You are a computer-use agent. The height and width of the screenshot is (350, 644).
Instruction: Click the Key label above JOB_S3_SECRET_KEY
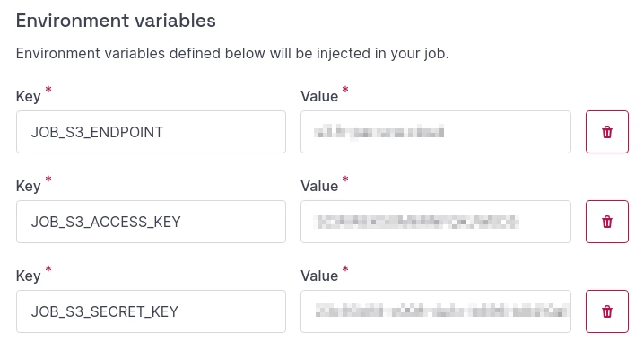[29, 276]
